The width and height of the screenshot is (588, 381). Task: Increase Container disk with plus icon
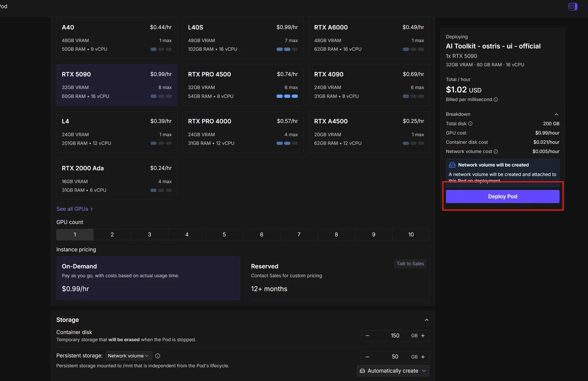tap(423, 336)
